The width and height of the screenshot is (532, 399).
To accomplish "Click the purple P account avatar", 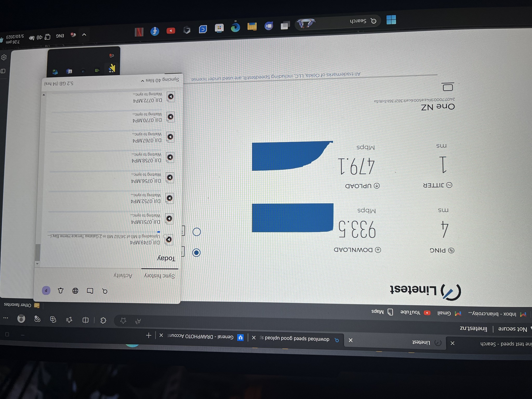I will [x=46, y=290].
